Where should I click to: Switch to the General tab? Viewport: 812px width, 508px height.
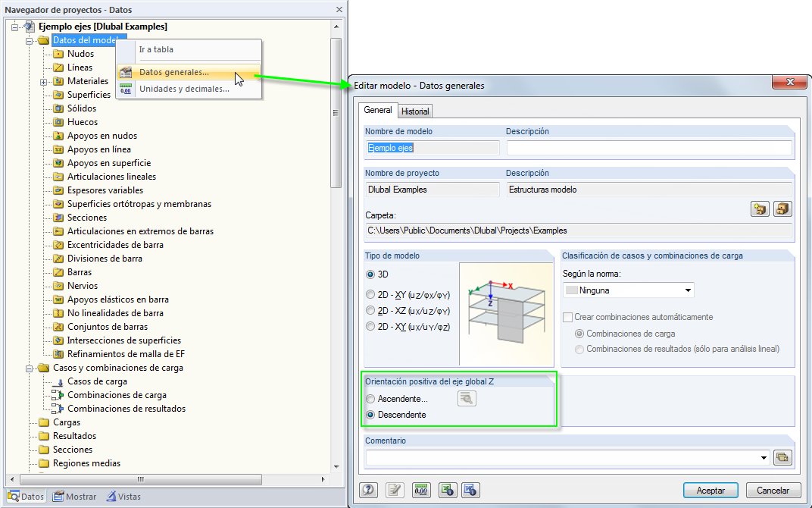[x=377, y=110]
